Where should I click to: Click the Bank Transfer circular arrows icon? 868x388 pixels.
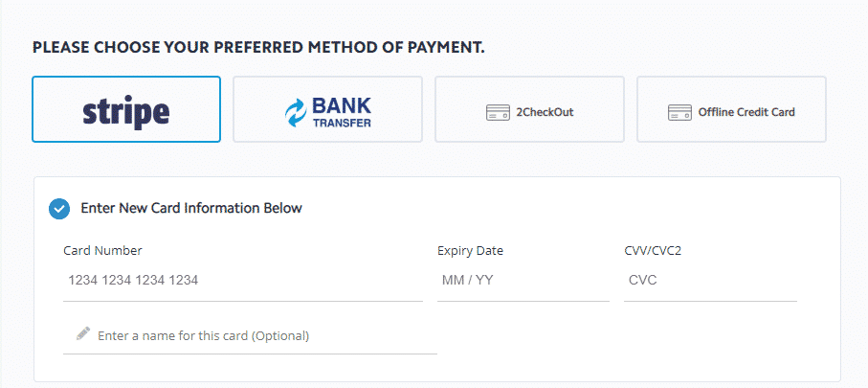(296, 113)
